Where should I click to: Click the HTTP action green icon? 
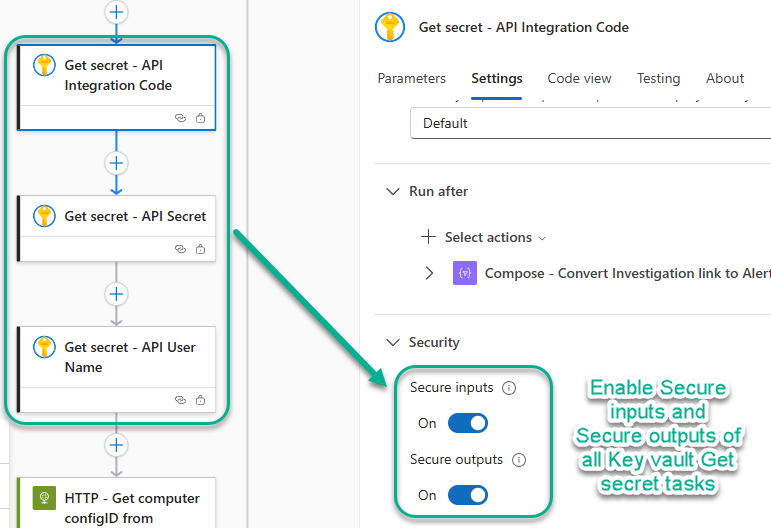pos(44,498)
